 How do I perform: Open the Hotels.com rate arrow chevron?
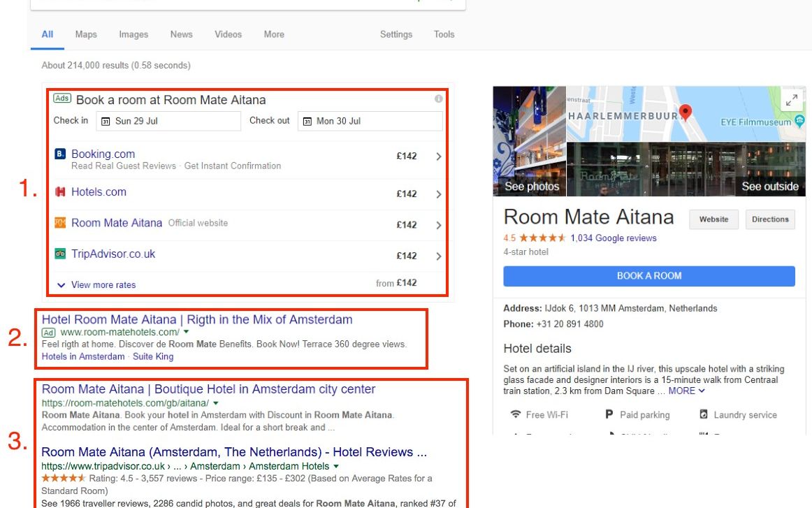pyautogui.click(x=439, y=194)
